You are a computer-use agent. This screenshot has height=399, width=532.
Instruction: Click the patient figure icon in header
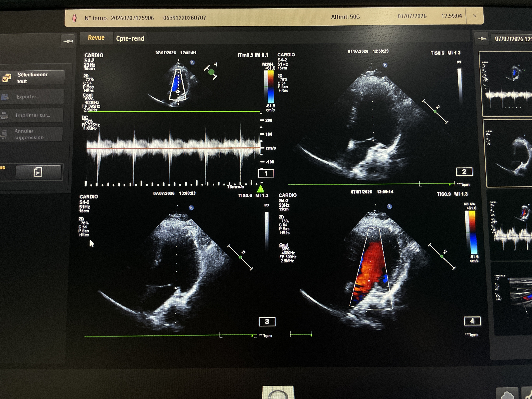coord(75,18)
